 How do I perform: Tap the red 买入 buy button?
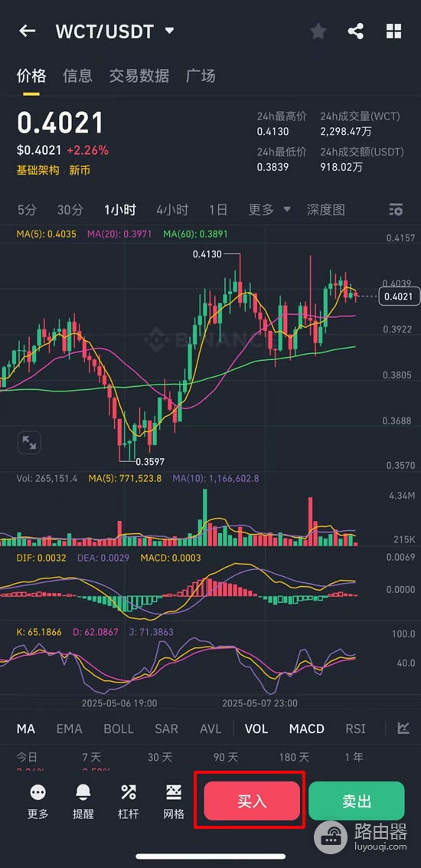pos(252,801)
